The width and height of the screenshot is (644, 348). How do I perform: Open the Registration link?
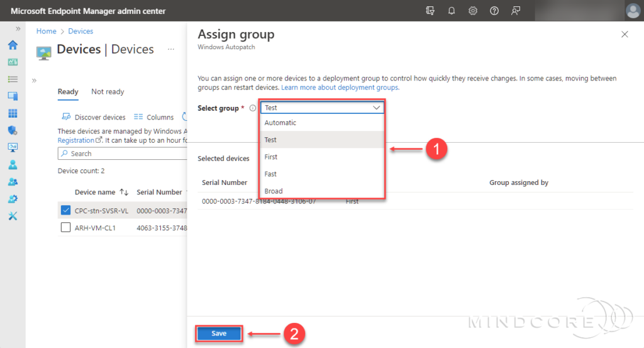(x=79, y=140)
